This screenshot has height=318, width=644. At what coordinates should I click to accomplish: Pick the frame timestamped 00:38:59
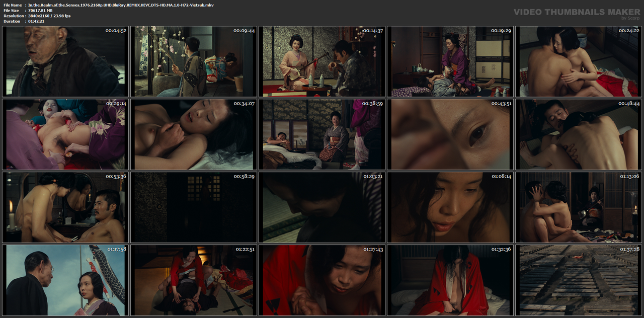pos(321,134)
